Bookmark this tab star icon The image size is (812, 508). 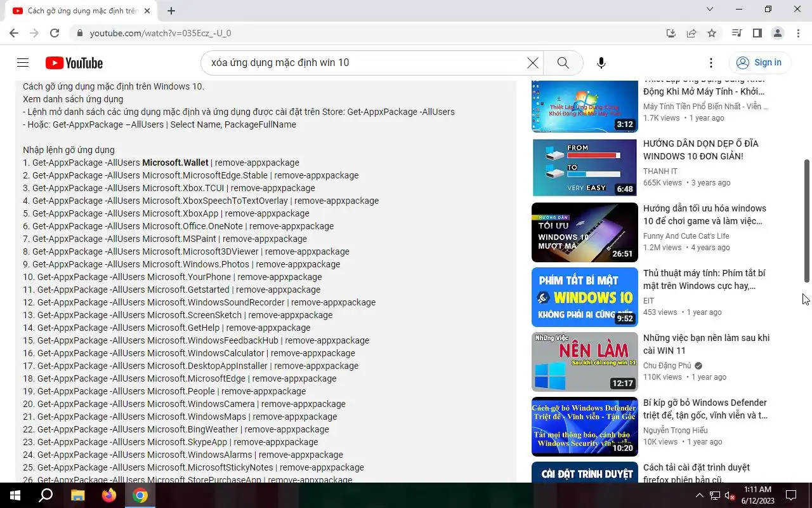point(712,33)
